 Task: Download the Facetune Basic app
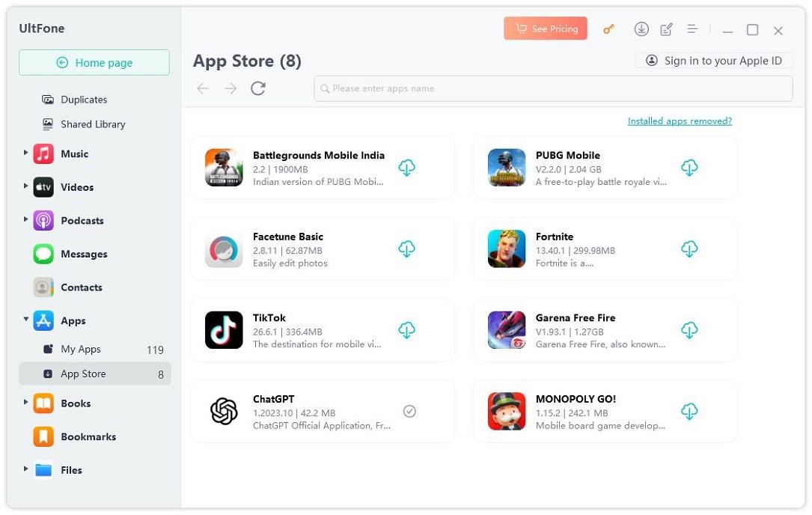point(406,249)
